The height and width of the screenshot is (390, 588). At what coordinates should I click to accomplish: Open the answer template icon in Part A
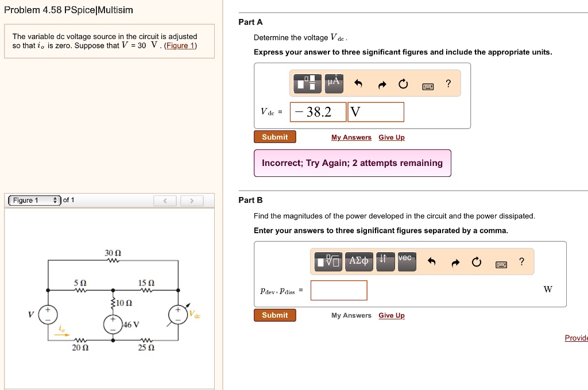(307, 83)
